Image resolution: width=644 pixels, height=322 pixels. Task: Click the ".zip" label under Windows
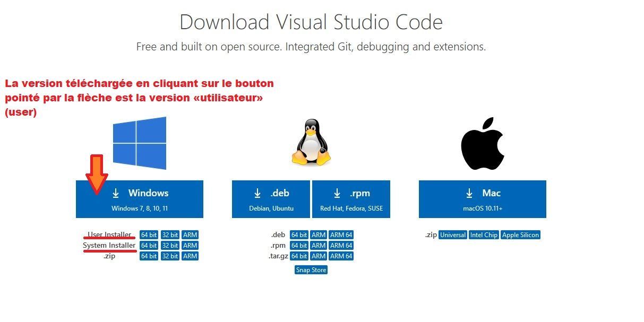(109, 256)
